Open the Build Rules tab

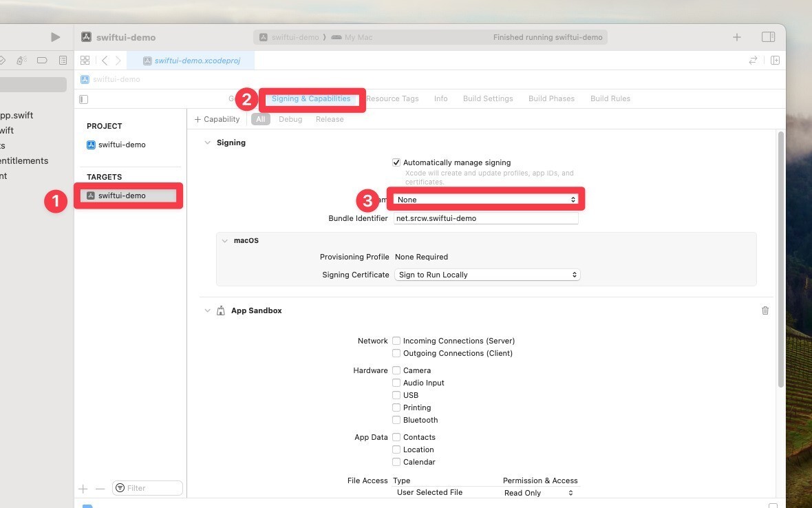pos(610,98)
